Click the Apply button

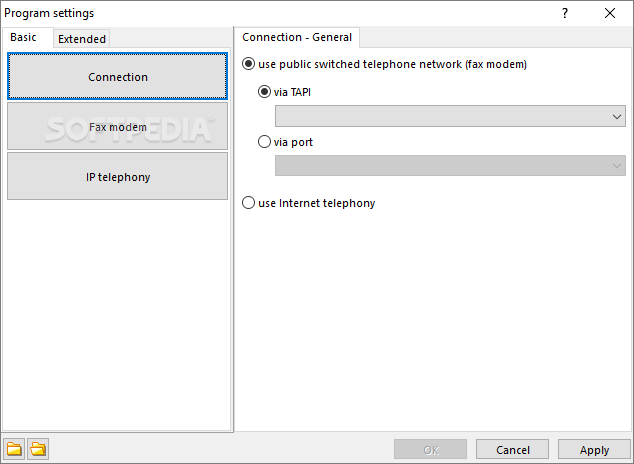click(x=594, y=450)
